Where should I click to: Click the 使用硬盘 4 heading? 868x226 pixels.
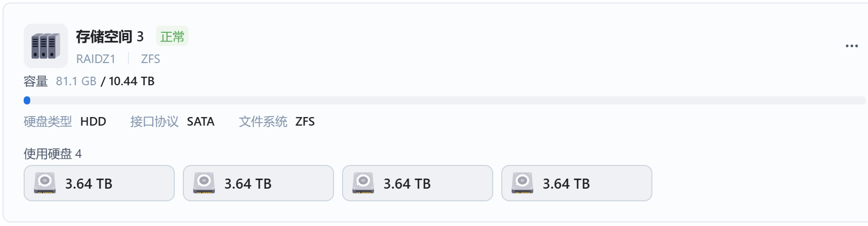[52, 154]
